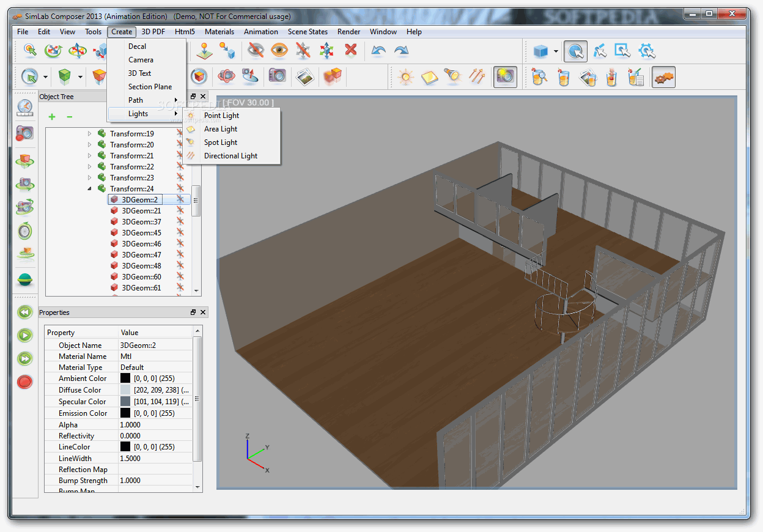
Task: Close the Properties panel
Action: 204,312
